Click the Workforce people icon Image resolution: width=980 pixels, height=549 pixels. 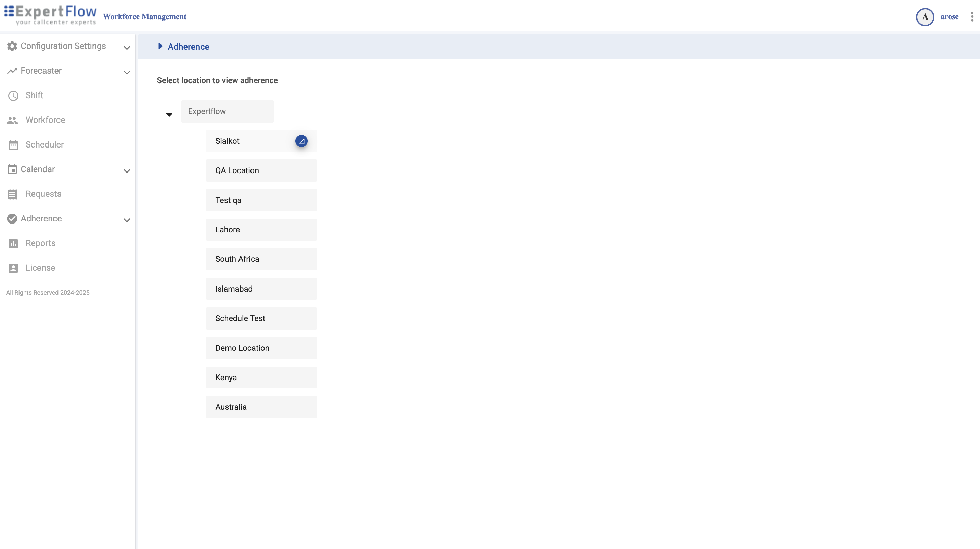point(12,120)
